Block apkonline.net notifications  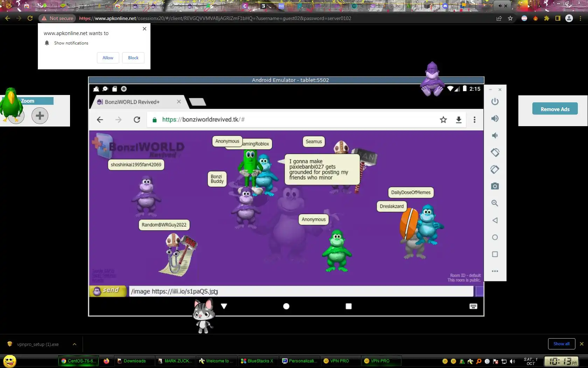pos(133,58)
